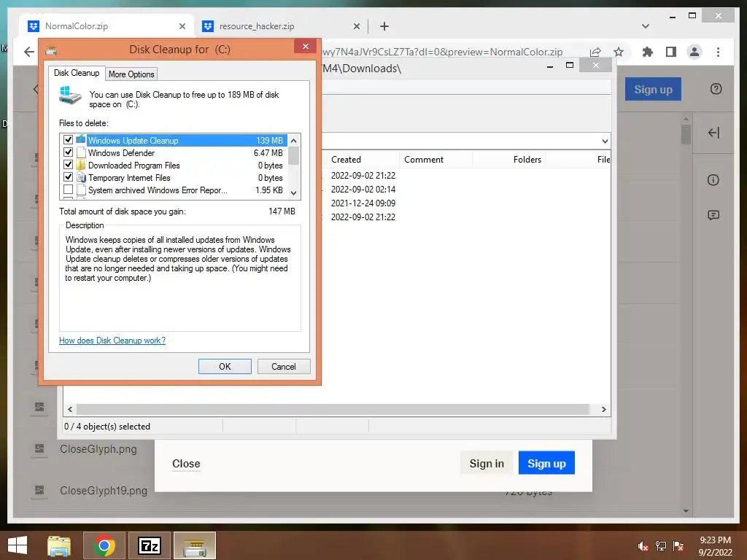Select the Windows Defender list entry

point(174,153)
